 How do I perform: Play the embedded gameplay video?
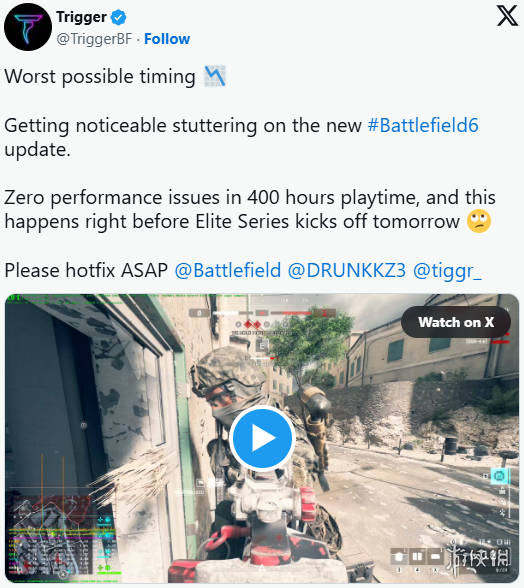click(262, 438)
